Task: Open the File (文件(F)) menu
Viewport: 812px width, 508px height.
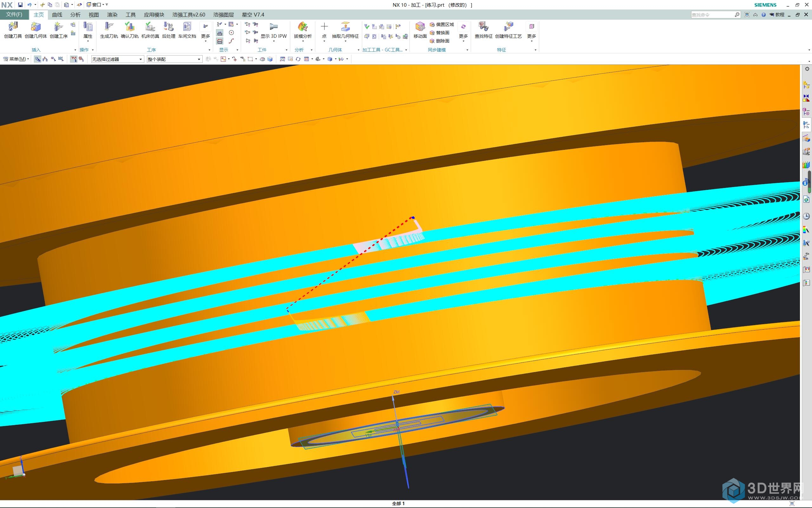Action: coord(14,15)
